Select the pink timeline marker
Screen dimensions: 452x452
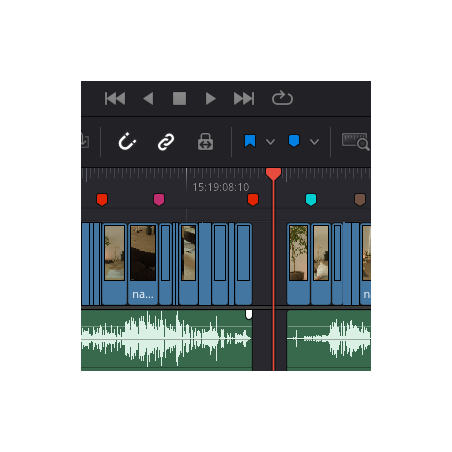(159, 200)
